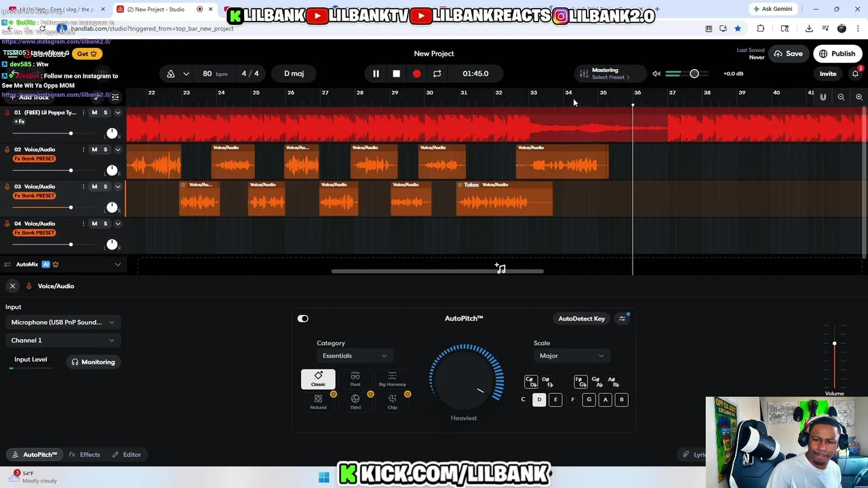Viewport: 868px width, 488px height.
Task: Adjust track 04 volume slider handle
Action: coord(71,244)
